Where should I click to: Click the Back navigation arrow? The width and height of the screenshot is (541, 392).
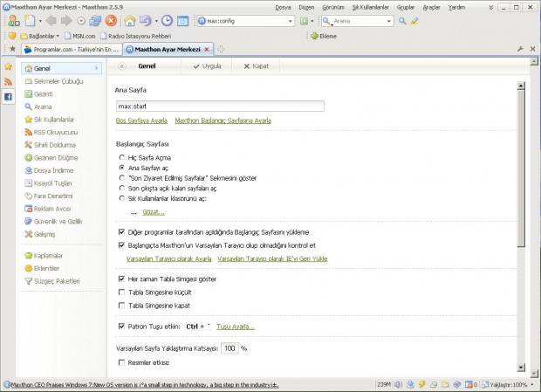pos(51,21)
